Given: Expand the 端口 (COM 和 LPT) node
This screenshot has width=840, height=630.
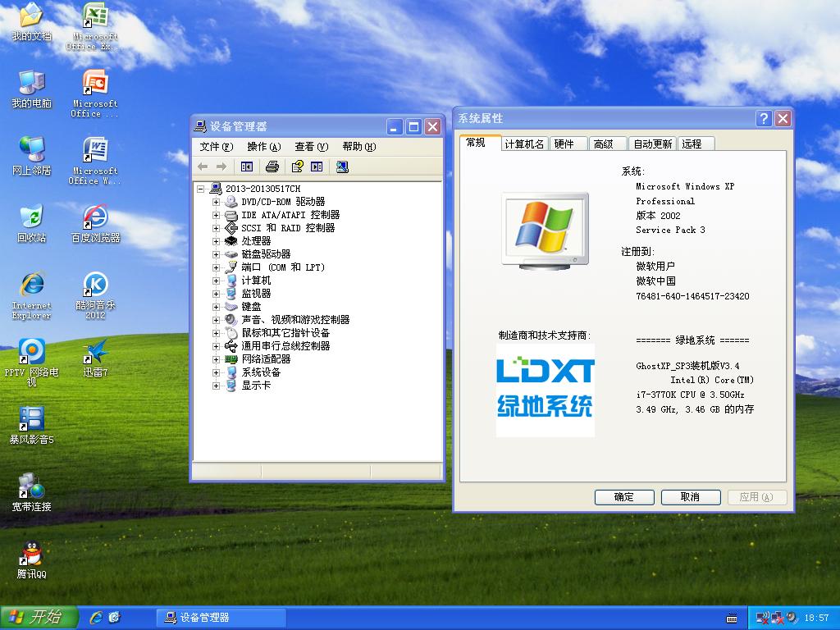Looking at the screenshot, I should tap(216, 267).
